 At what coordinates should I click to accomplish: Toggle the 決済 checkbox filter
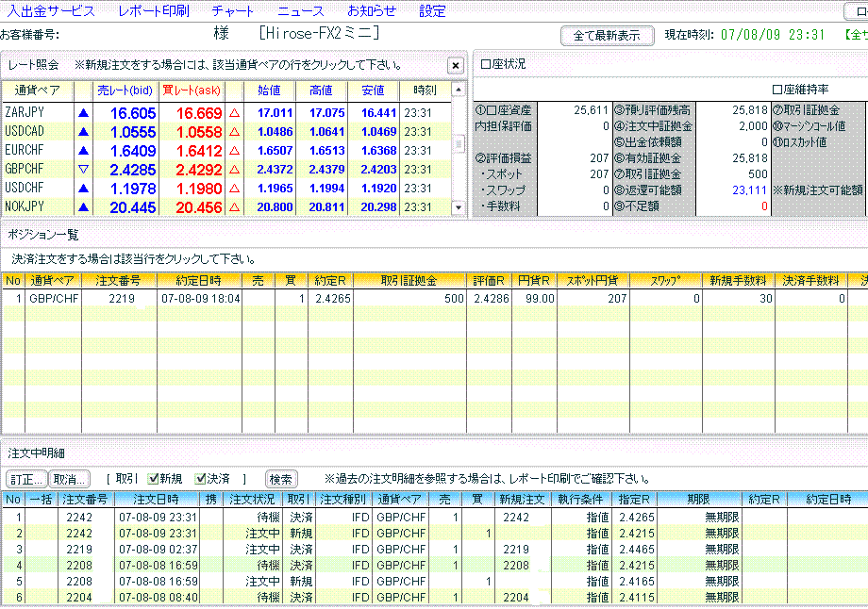click(x=200, y=479)
